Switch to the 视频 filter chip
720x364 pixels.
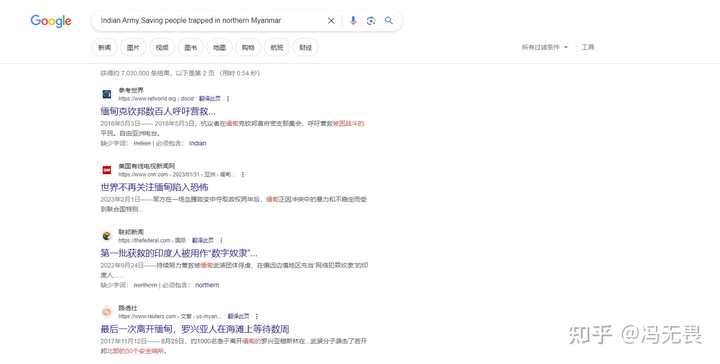162,47
